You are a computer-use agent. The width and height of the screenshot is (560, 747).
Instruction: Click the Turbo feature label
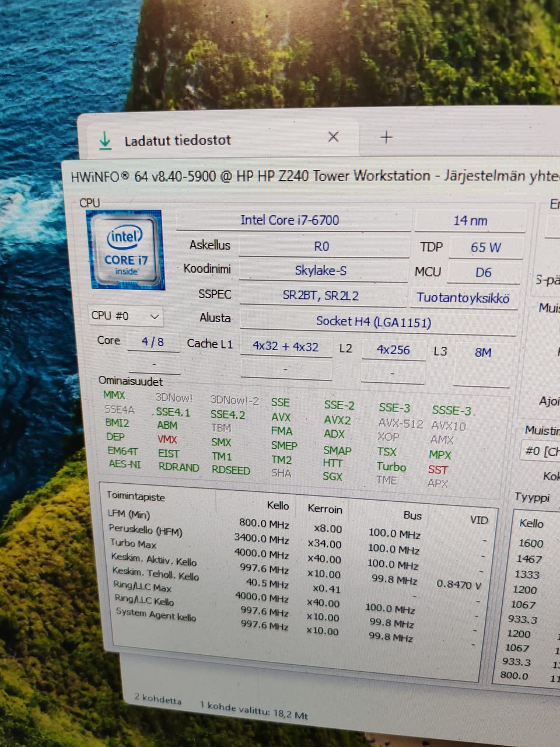pyautogui.click(x=391, y=466)
